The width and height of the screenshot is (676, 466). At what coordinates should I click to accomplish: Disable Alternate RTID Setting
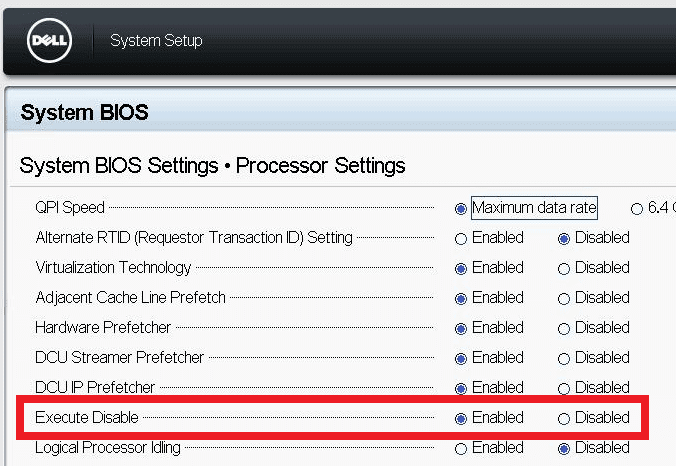click(564, 239)
